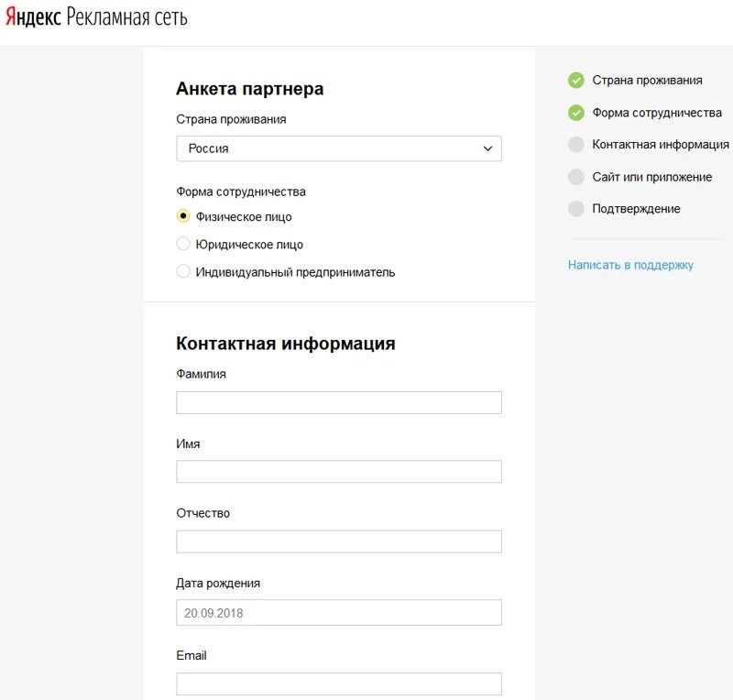This screenshot has height=700, width=733.
Task: Click into the Имя text field
Action: click(338, 472)
